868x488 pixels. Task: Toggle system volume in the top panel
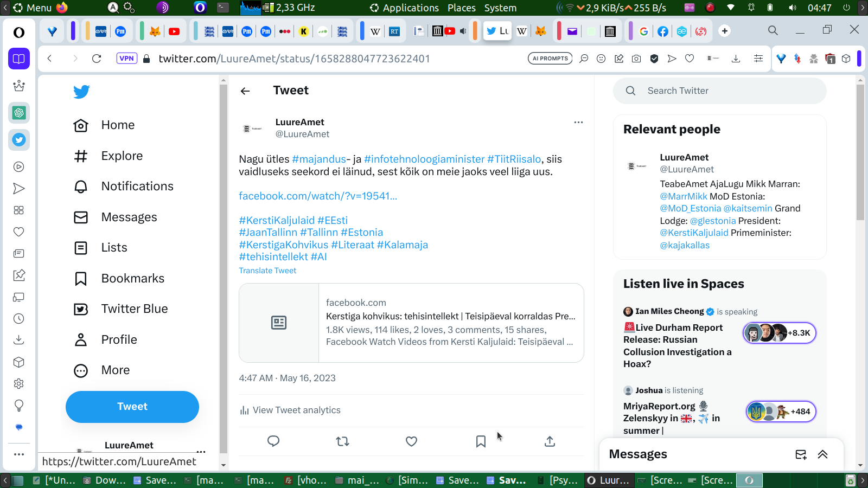pyautogui.click(x=793, y=8)
